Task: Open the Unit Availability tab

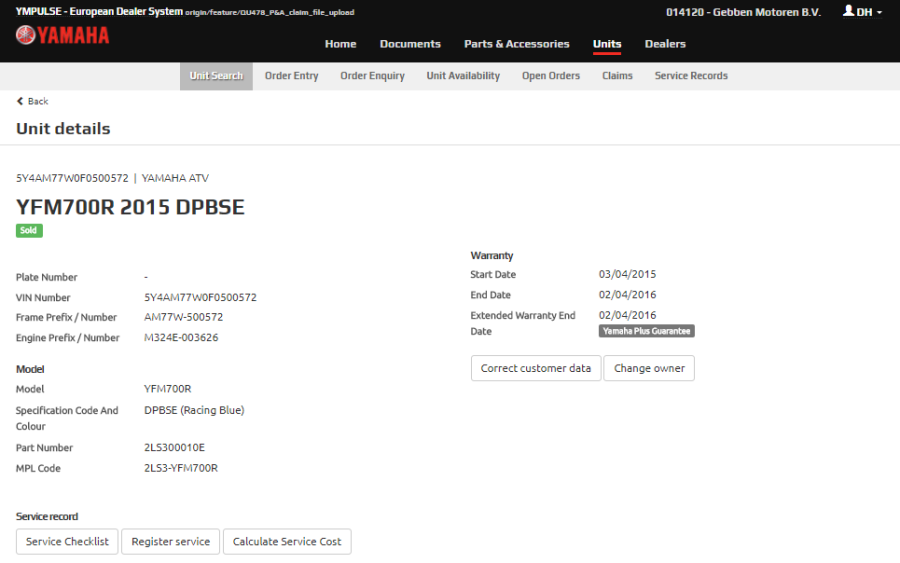Action: pos(463,76)
